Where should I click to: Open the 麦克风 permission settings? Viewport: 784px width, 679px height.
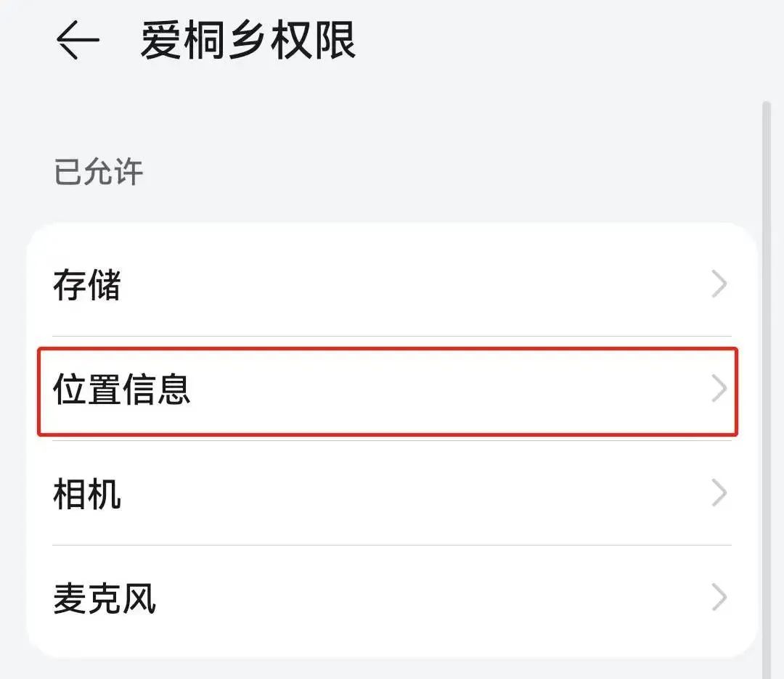click(105, 599)
